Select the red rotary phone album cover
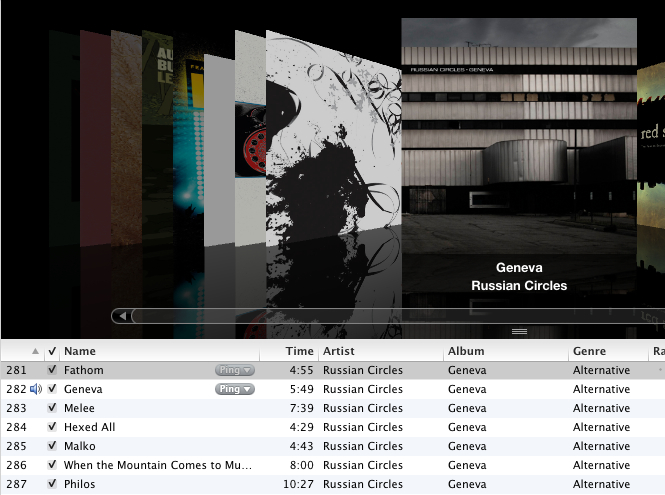The image size is (665, 495). click(251, 138)
